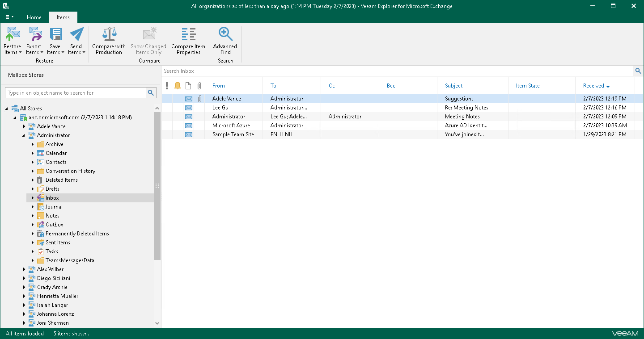644x339 pixels.
Task: Collapse the Administrator mailbox node
Action: (x=24, y=135)
